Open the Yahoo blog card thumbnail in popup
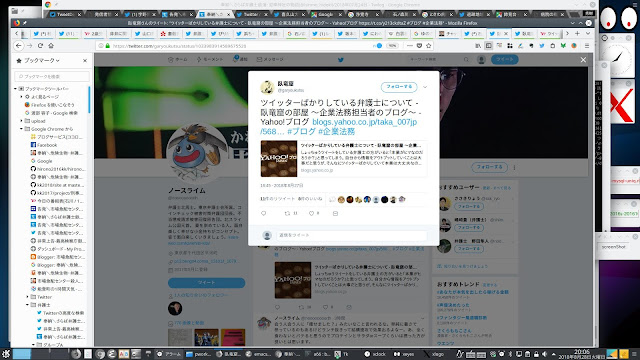Screen dimensions: 640x360 [279, 159]
